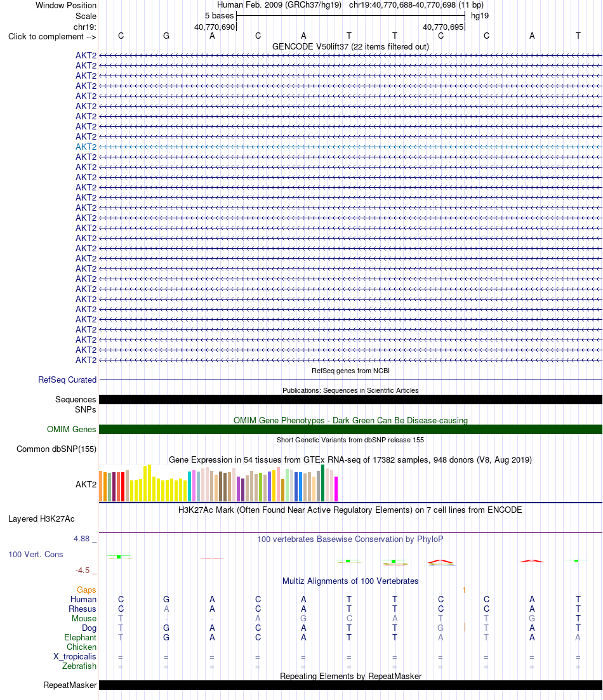
Task: Open the GENCODE V50lift37 track title
Action: 350,46
